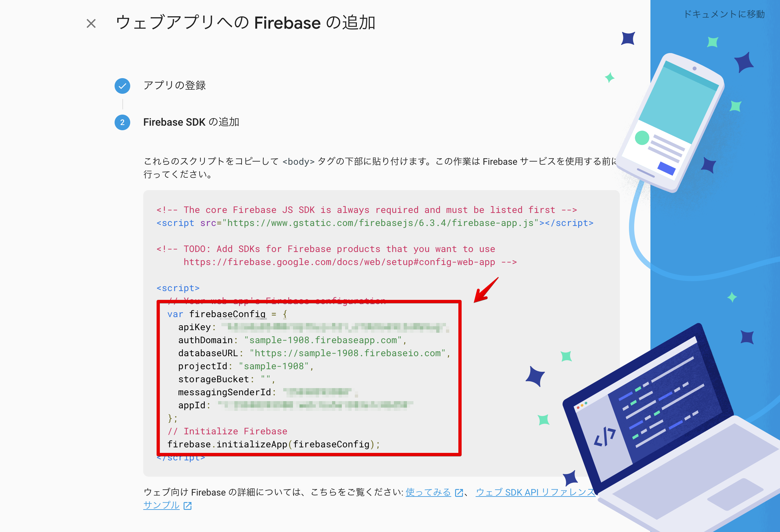Click the storageBucket line in code
780x532 pixels.
227,379
